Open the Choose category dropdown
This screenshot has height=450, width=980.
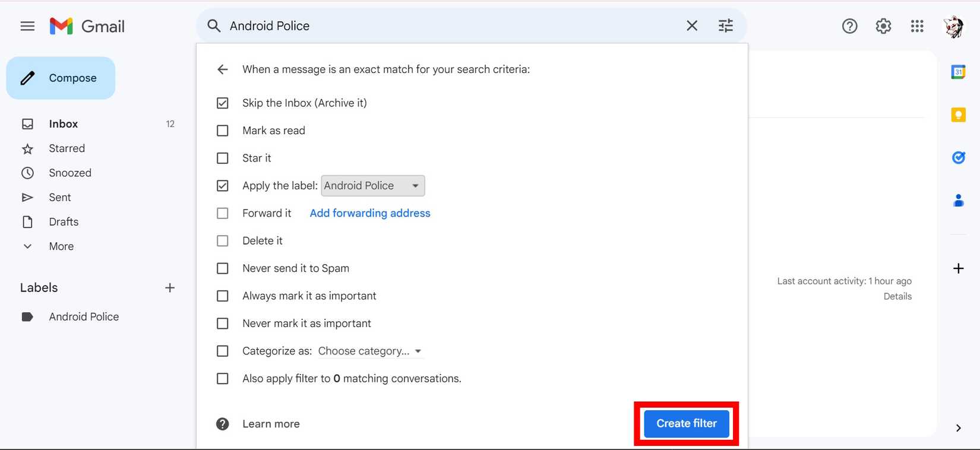369,351
